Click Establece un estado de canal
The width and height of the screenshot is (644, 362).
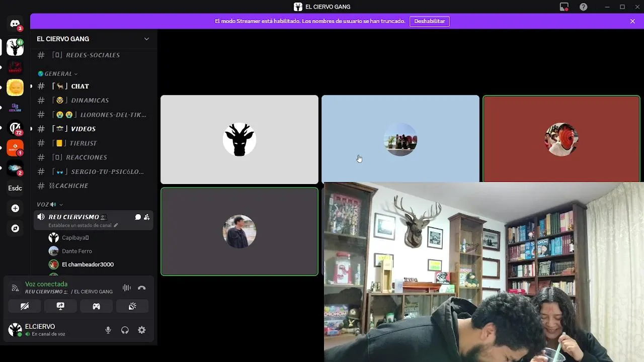pyautogui.click(x=80, y=225)
